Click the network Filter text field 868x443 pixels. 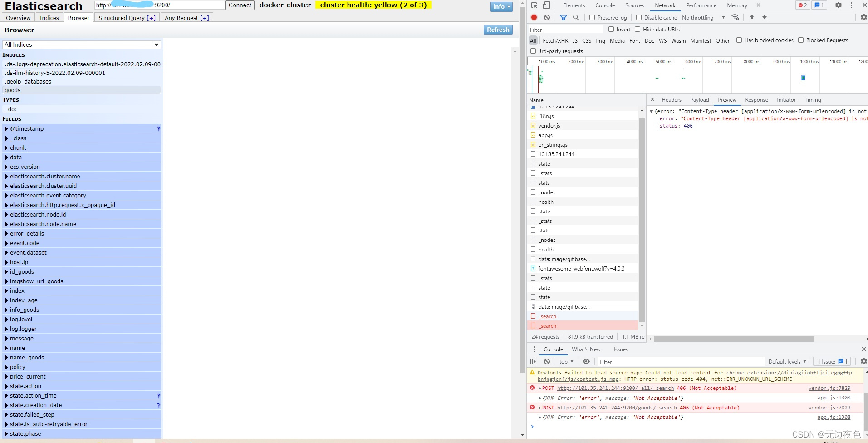[x=566, y=30]
